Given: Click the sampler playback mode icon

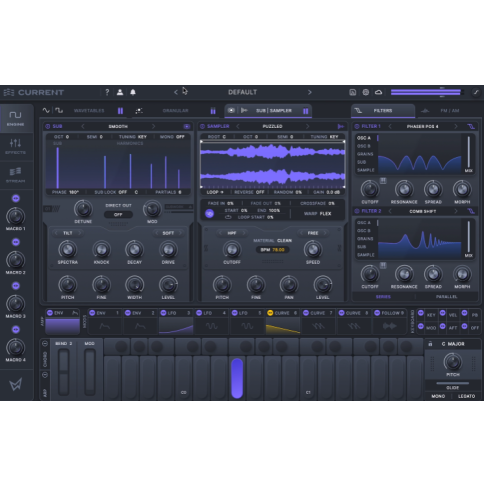Looking at the screenshot, I should tap(340, 126).
